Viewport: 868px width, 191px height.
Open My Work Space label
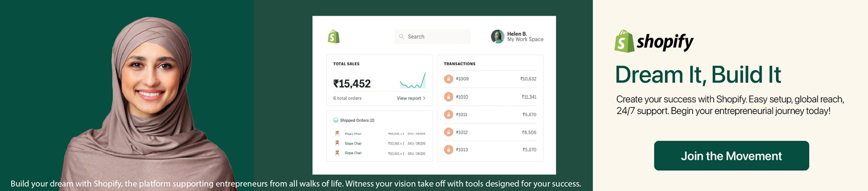pyautogui.click(x=525, y=40)
